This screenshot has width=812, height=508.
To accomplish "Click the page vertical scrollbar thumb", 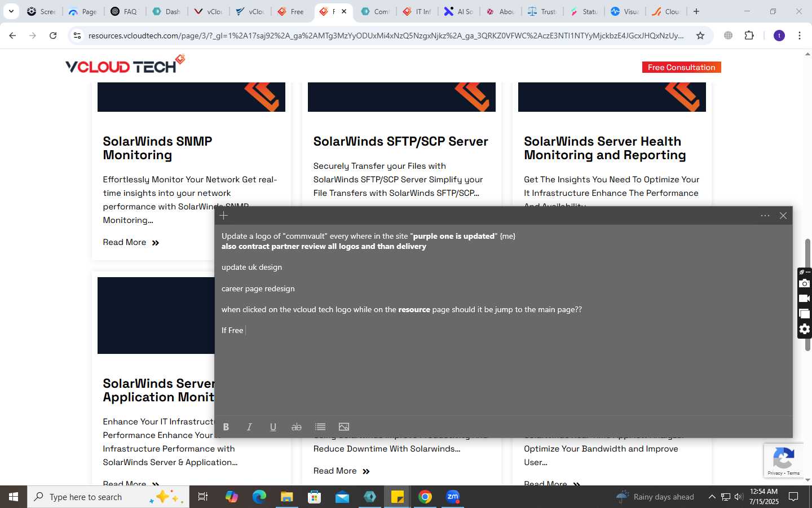I will pos(807,295).
